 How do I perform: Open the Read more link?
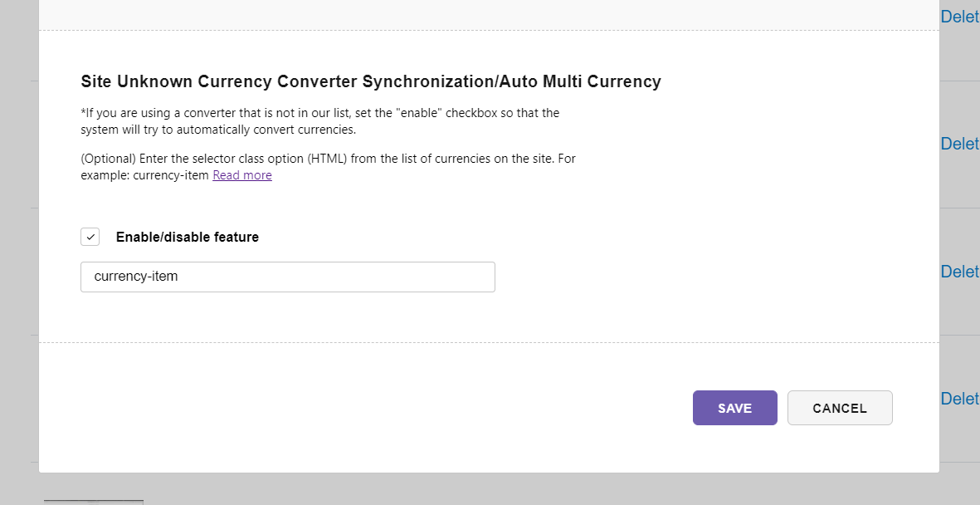coord(241,175)
